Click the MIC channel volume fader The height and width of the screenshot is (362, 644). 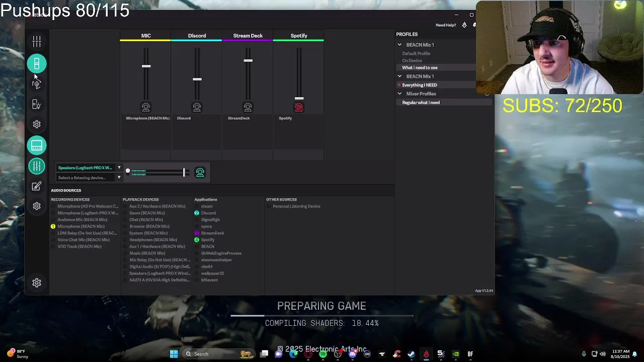tap(146, 66)
